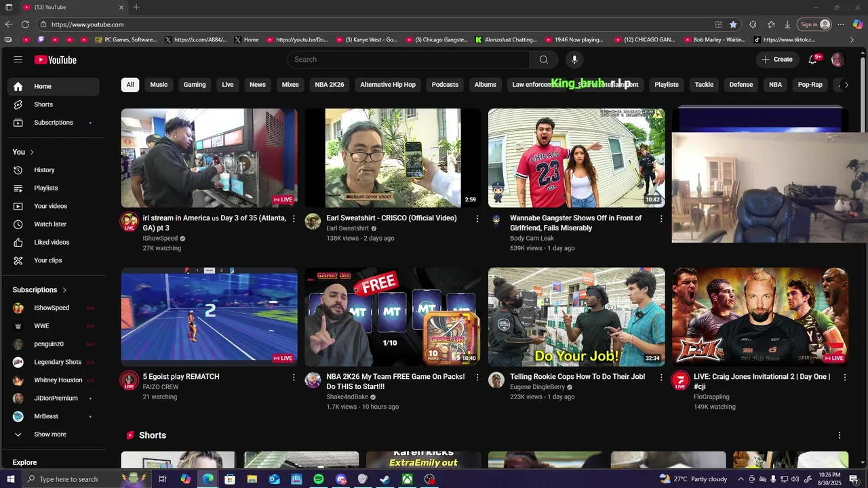Screen dimensions: 868x488
Task: Select the Pop-Rap chip
Action: click(810, 85)
